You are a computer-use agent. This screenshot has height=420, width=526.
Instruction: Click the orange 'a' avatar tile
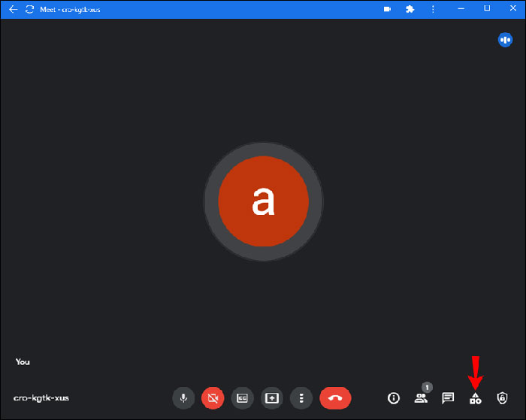point(263,201)
